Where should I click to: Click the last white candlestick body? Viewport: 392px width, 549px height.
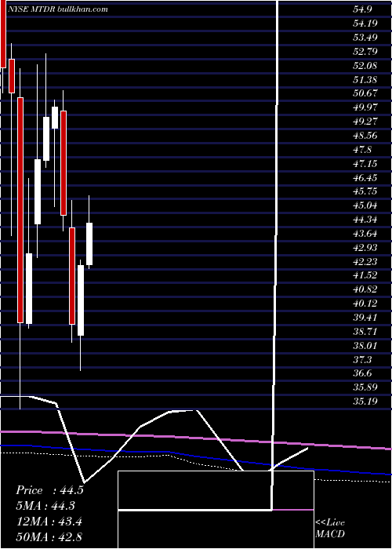coord(89,244)
